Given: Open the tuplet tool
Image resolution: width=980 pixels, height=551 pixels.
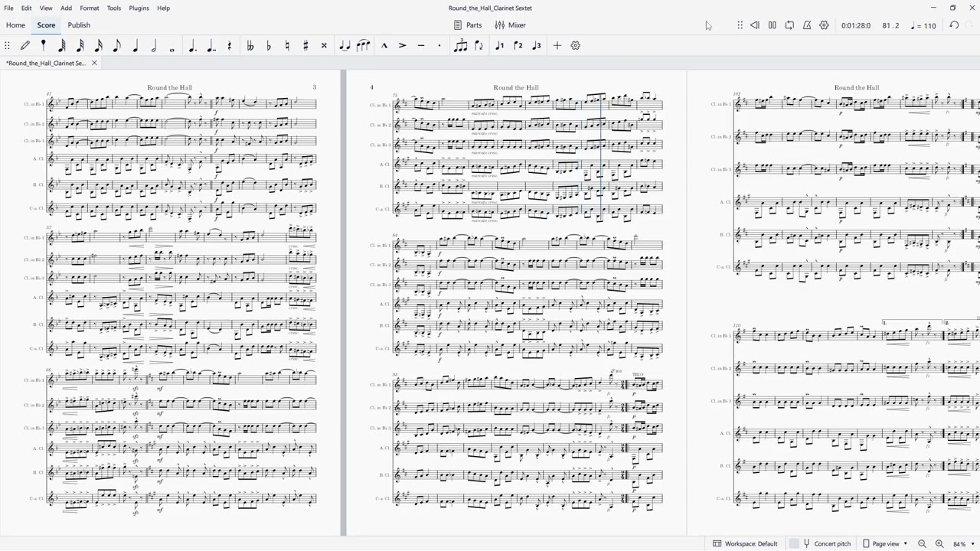Looking at the screenshot, I should pyautogui.click(x=460, y=46).
